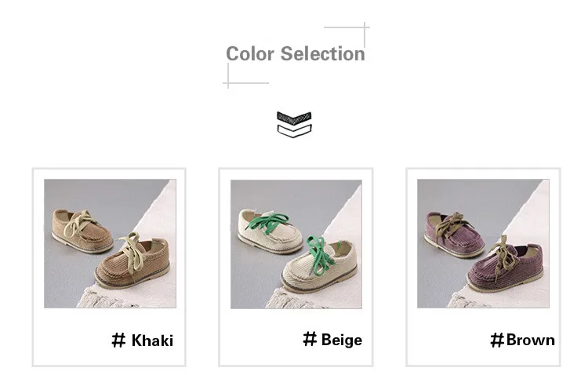Click the hash symbol beside Beige

click(x=310, y=339)
